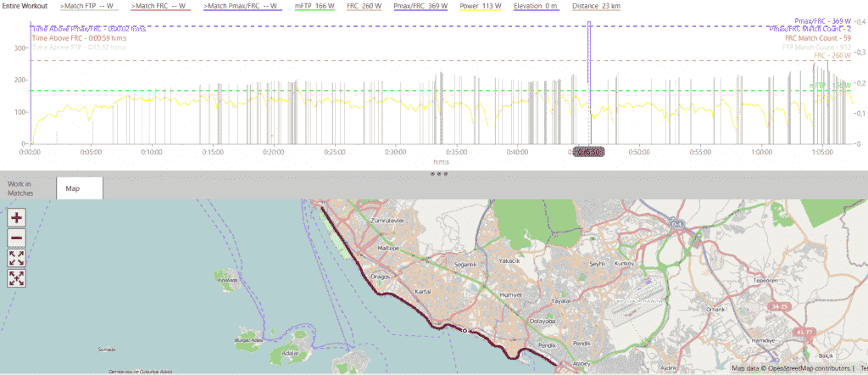Toggle the Pmax/FRC 369 W legend item
Image resolution: width=868 pixels, height=375 pixels.
(x=421, y=6)
